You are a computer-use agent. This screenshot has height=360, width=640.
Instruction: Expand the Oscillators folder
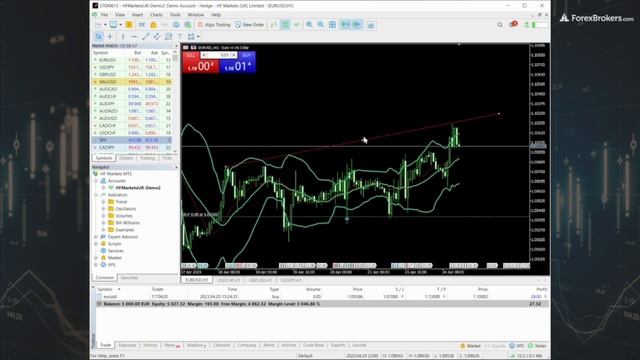click(104, 209)
